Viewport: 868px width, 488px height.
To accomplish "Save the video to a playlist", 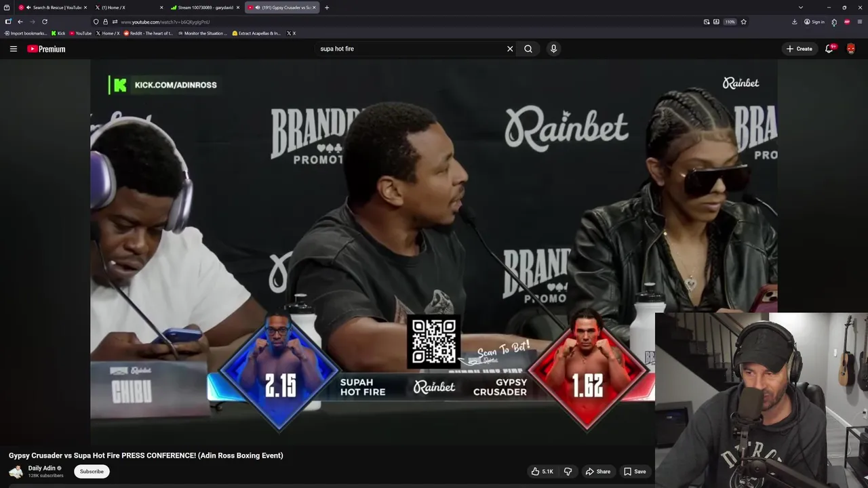I will (635, 472).
